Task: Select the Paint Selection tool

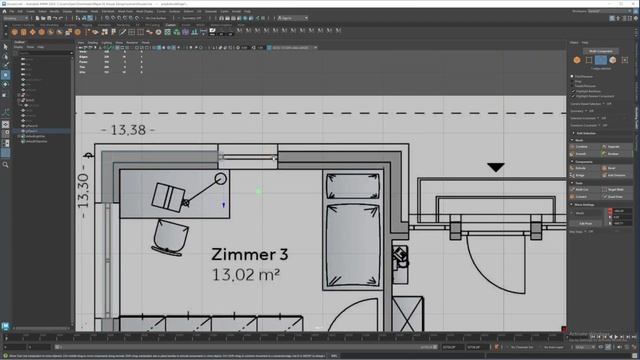Action: pos(5,65)
